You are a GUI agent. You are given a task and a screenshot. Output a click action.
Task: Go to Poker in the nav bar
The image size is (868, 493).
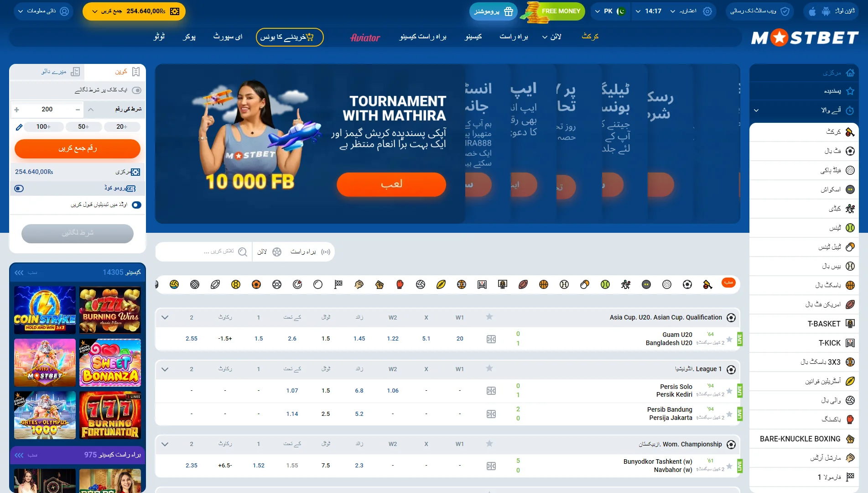tap(189, 37)
